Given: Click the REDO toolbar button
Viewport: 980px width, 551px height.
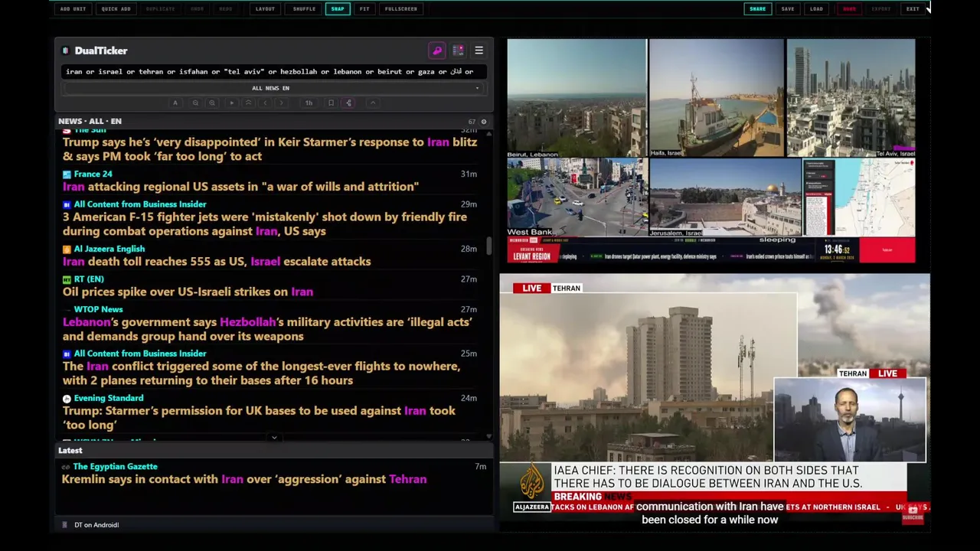Looking at the screenshot, I should pyautogui.click(x=226, y=9).
